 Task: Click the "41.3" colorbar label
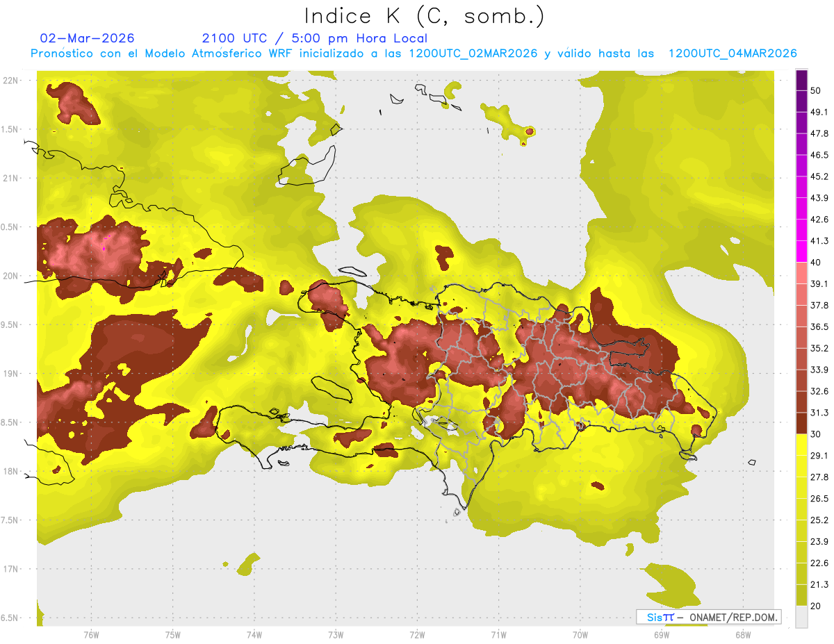pos(819,241)
